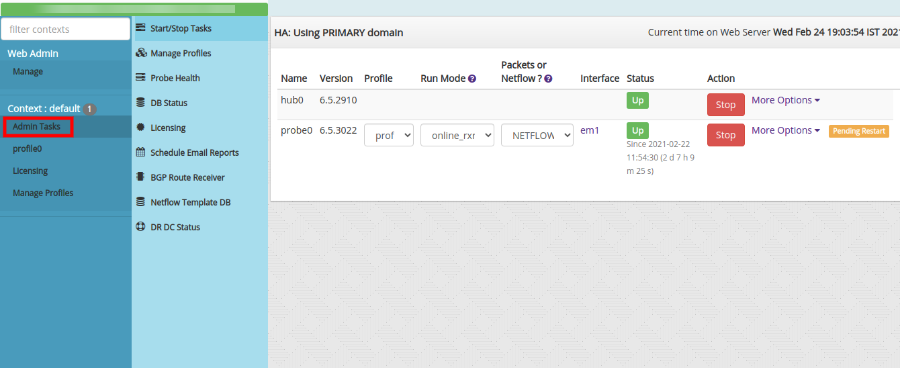Image resolution: width=900 pixels, height=368 pixels.
Task: Expand More Options for probe0
Action: pyautogui.click(x=786, y=130)
